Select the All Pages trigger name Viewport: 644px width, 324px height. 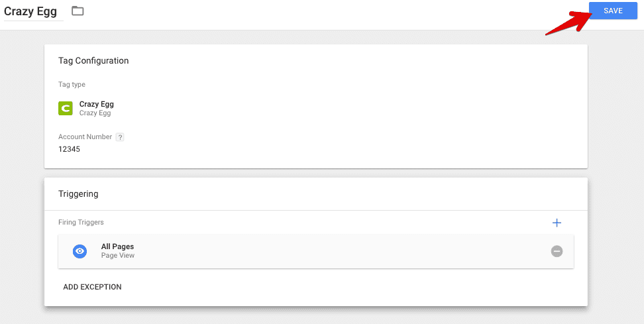[117, 246]
